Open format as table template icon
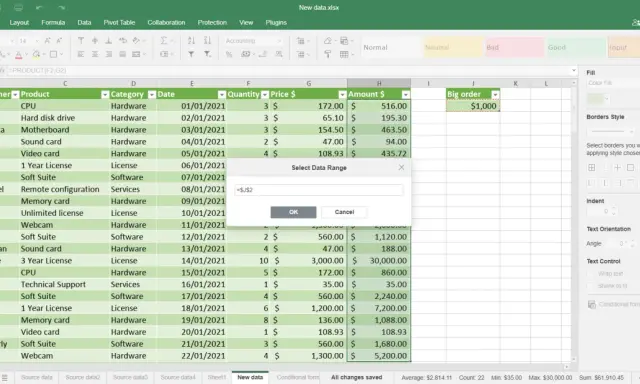 point(344,54)
